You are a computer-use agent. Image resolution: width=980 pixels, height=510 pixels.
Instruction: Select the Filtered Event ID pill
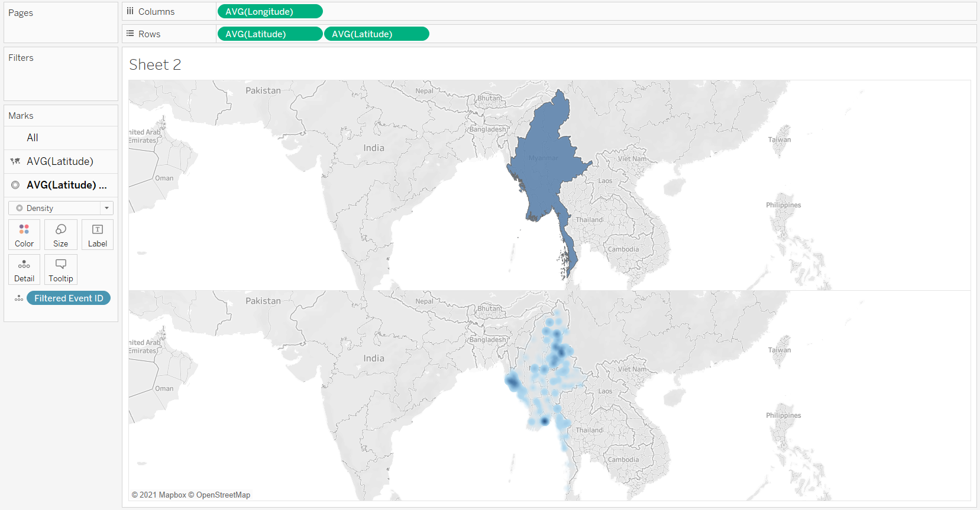pyautogui.click(x=69, y=298)
